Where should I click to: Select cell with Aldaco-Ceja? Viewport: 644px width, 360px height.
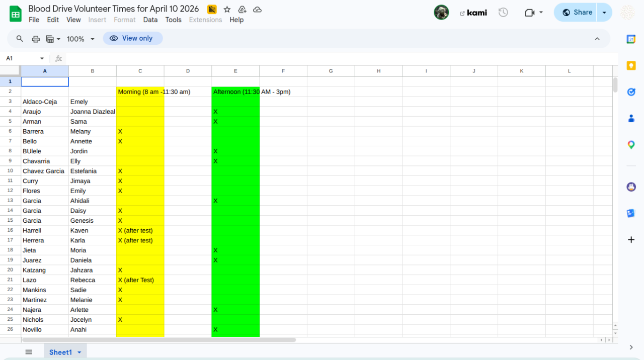click(45, 102)
